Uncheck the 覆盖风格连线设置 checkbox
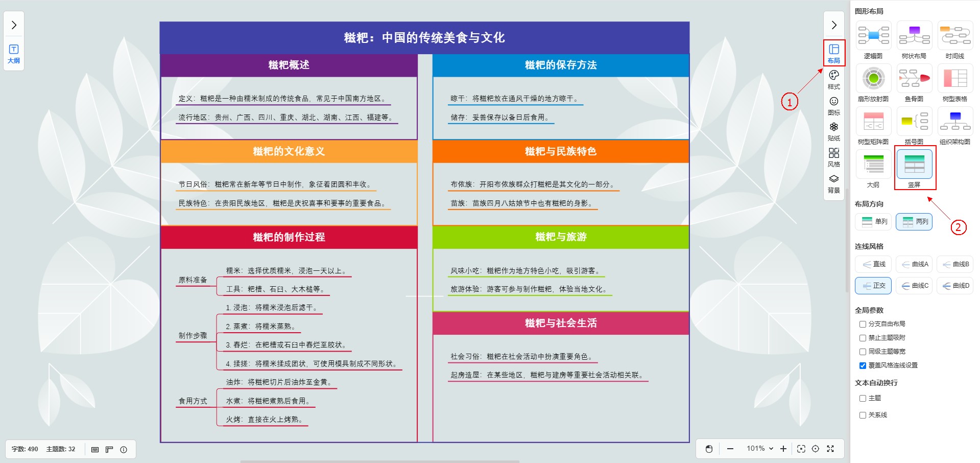 point(863,365)
